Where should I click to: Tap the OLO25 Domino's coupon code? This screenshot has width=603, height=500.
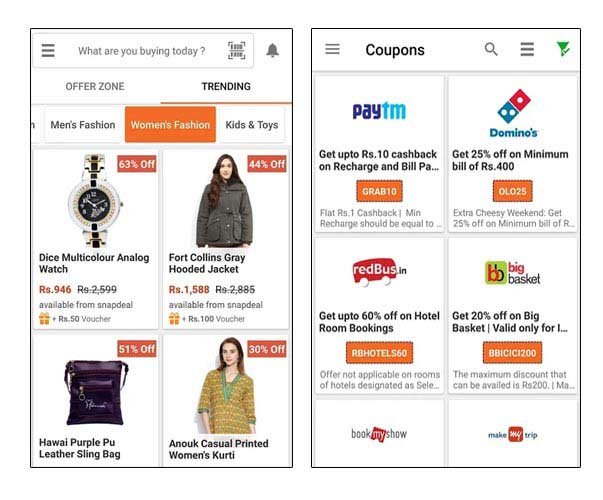[x=513, y=191]
